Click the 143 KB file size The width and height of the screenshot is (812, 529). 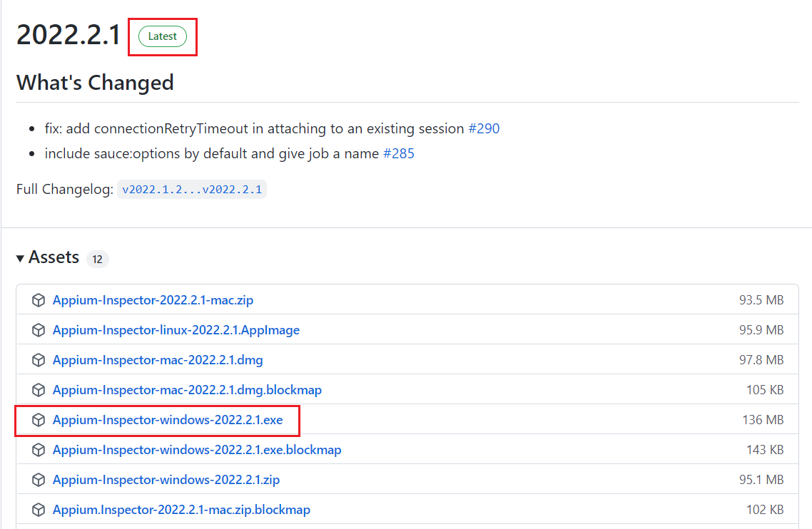coord(765,450)
